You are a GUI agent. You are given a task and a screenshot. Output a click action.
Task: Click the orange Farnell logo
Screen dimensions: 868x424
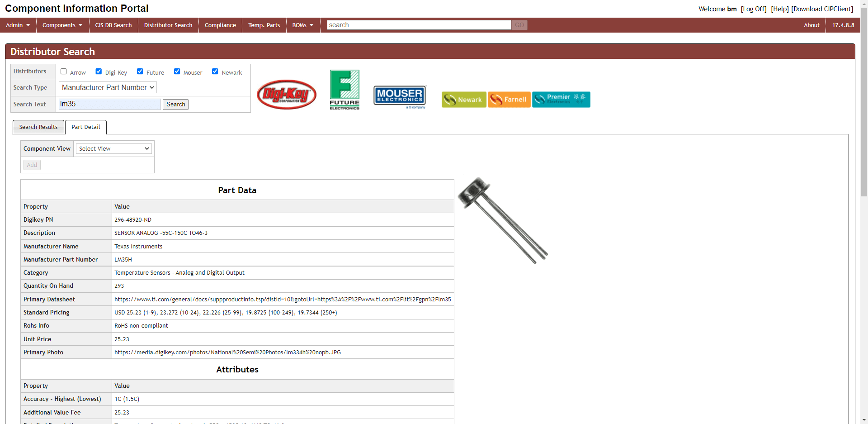(509, 100)
